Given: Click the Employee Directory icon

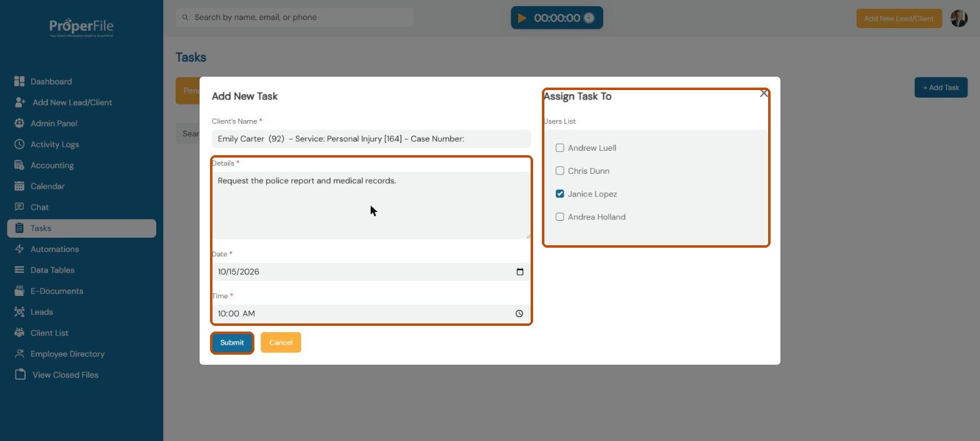Looking at the screenshot, I should pos(19,353).
